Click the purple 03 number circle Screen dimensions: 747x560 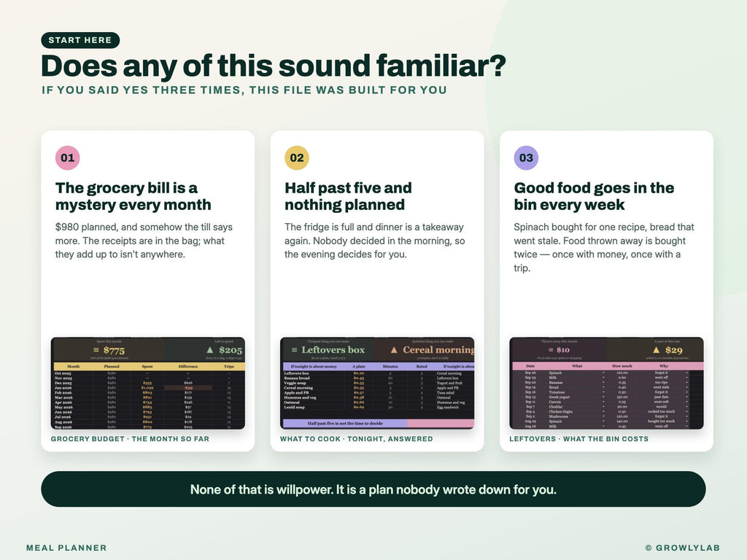point(526,157)
